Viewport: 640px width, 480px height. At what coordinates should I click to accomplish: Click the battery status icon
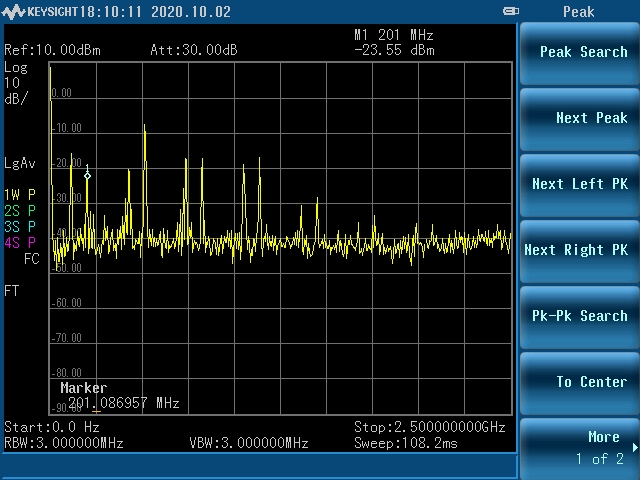coord(511,11)
